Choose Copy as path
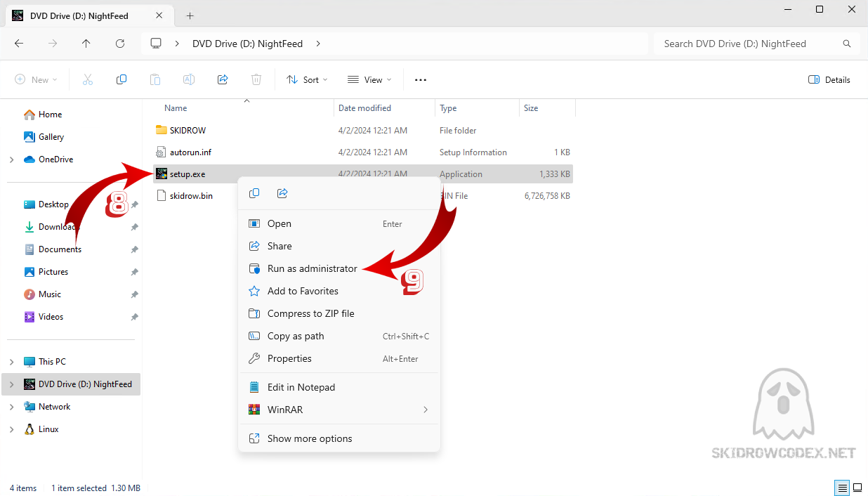This screenshot has height=496, width=868. coord(339,336)
